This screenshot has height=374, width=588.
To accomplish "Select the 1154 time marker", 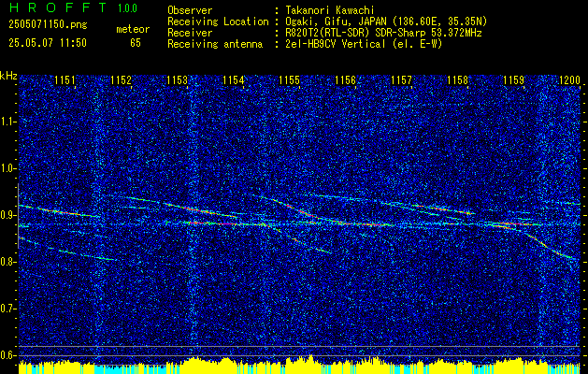I will (234, 79).
